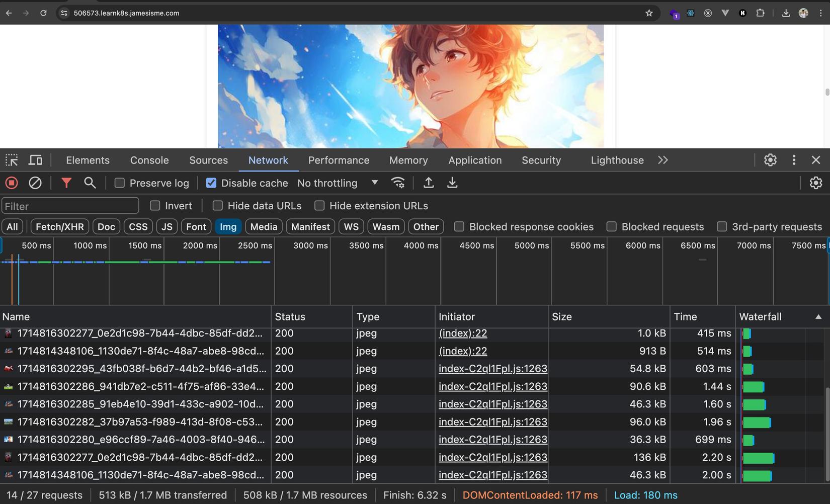The image size is (830, 504).
Task: Open initiator link index-C2ql1Fpl.js:1263
Action: [x=492, y=368]
